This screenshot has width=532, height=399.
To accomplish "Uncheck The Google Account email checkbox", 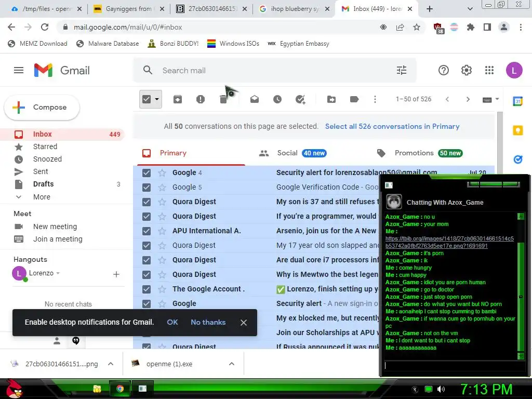I will [x=147, y=289].
